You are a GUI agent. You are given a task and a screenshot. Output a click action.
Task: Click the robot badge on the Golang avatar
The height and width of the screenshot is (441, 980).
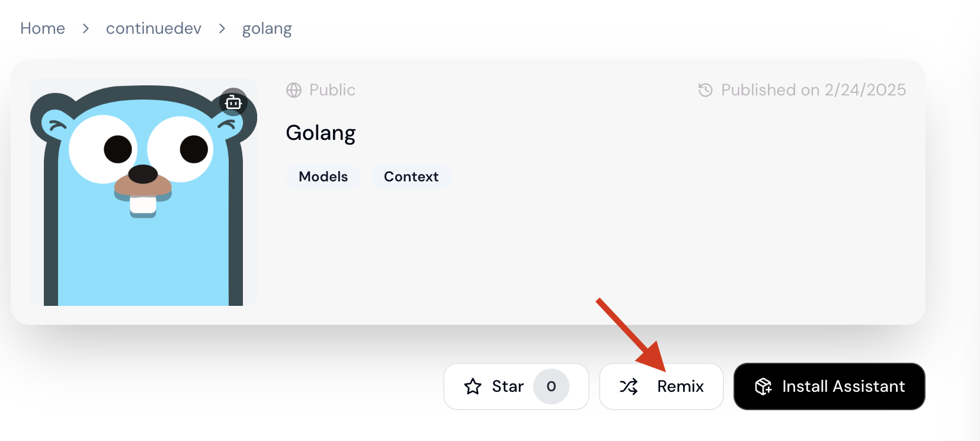coord(233,102)
